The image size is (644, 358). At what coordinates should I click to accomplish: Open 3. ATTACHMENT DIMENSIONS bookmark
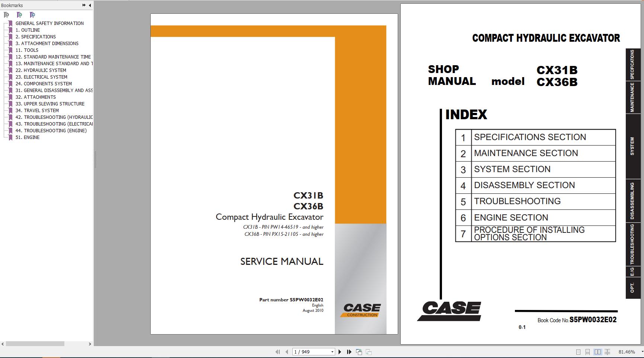tap(47, 43)
